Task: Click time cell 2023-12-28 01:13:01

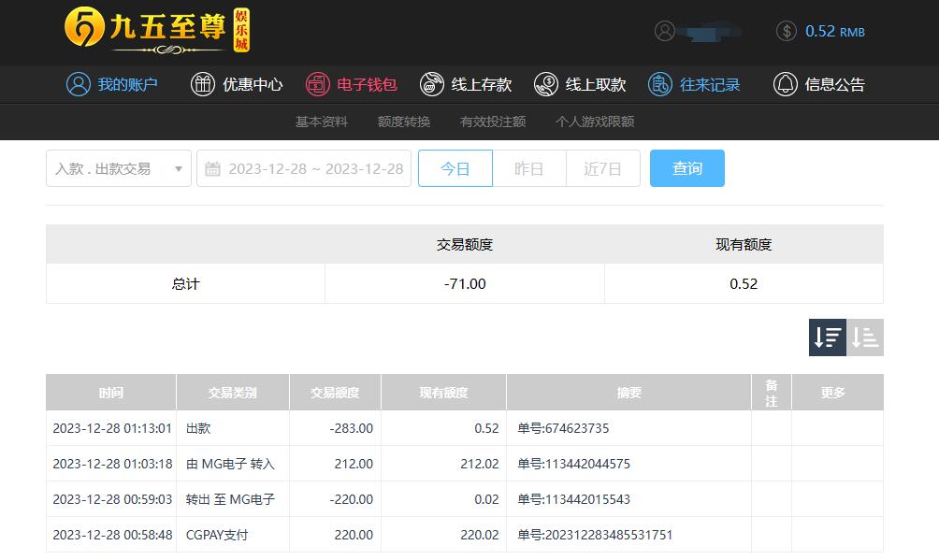Action: [112, 428]
